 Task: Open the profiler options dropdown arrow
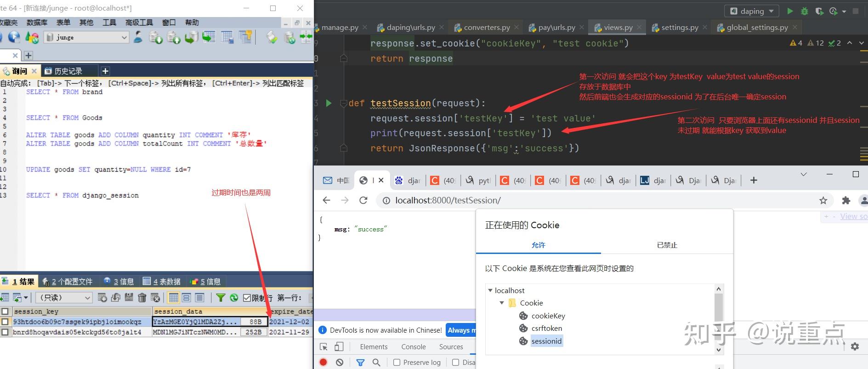[844, 11]
